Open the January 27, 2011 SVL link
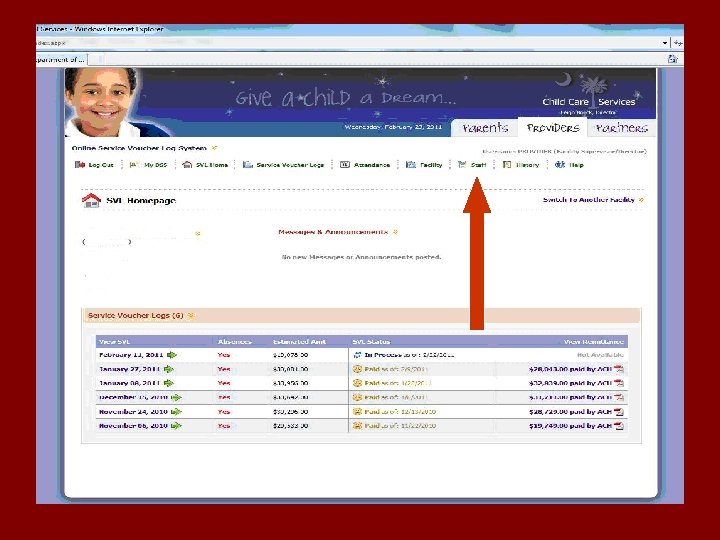This screenshot has height=540, width=720. coord(129,369)
